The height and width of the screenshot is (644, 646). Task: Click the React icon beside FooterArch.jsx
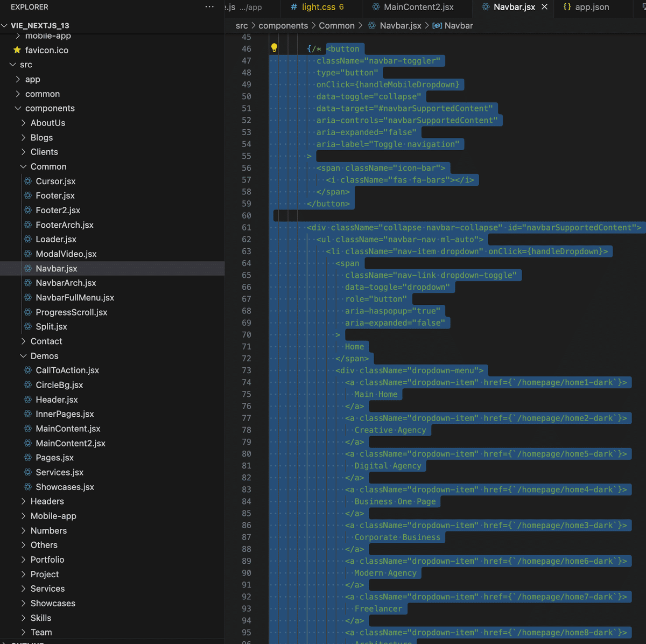[28, 225]
